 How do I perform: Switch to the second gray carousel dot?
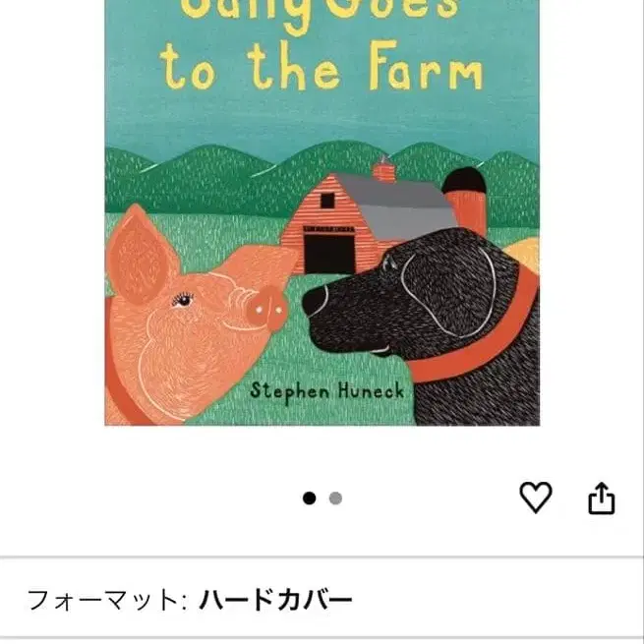click(x=335, y=498)
